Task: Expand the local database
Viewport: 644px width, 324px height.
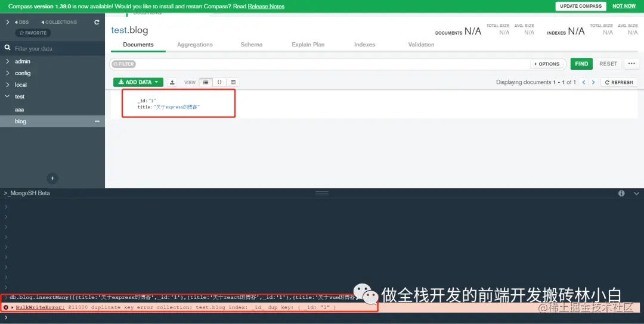Action: tap(7, 85)
